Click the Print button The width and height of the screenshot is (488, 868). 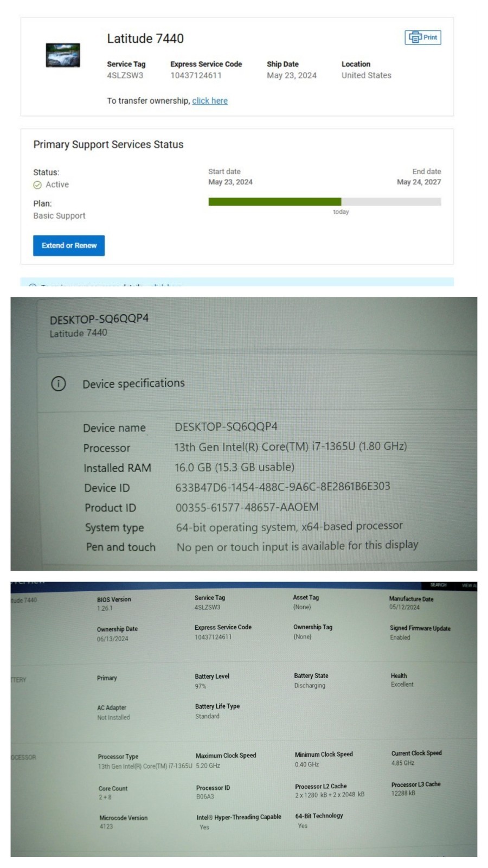point(422,37)
